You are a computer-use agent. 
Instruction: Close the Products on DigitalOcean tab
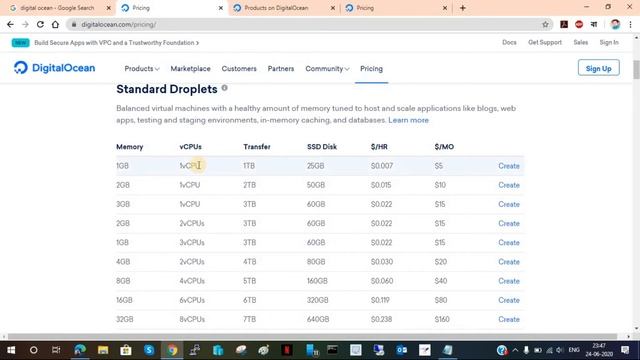click(333, 8)
